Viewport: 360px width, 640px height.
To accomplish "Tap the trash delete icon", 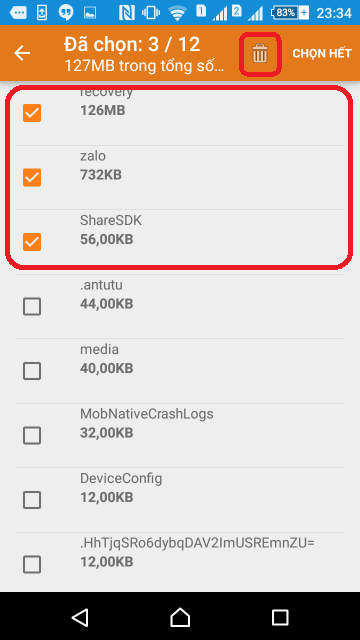I will pos(260,53).
